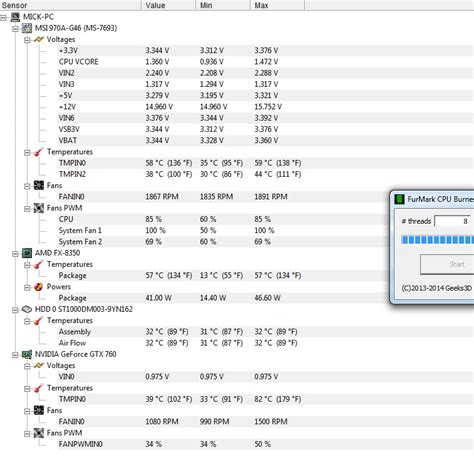Collapse the motherboard Temperatures group

(x=27, y=153)
